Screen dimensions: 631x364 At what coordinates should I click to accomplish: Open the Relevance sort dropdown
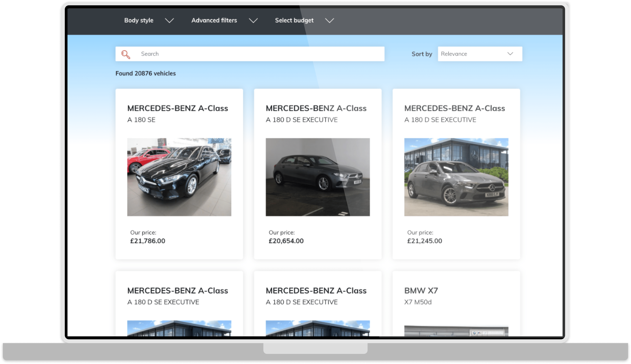[480, 54]
